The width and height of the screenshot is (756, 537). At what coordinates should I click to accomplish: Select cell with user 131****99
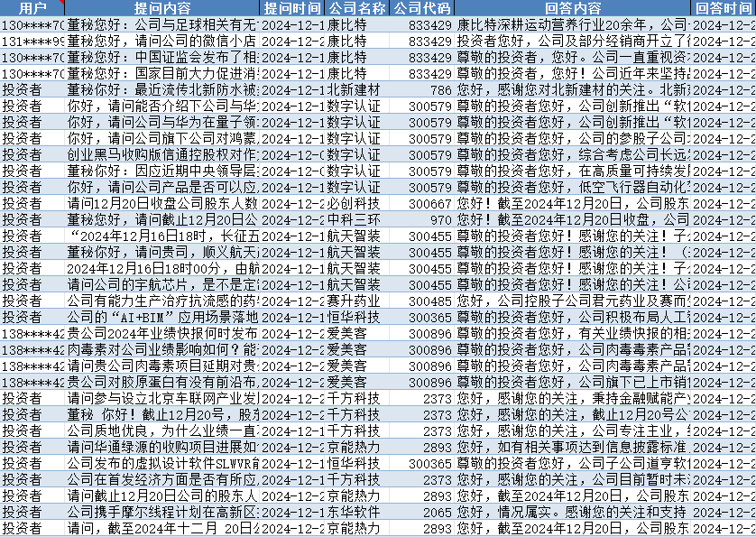click(x=32, y=41)
